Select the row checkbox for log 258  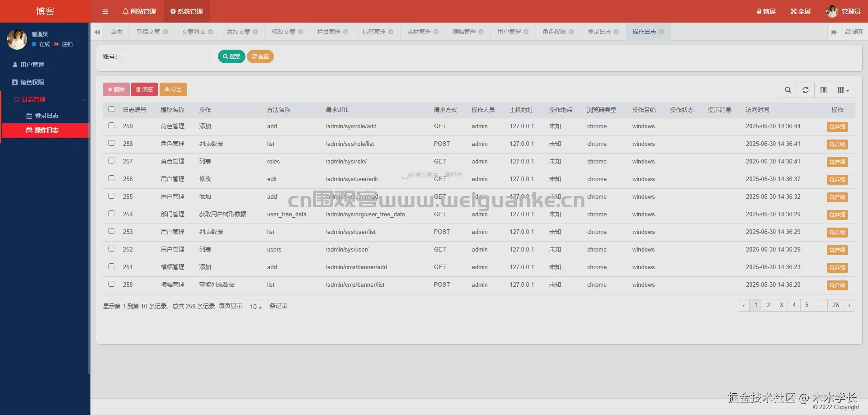[x=112, y=143]
